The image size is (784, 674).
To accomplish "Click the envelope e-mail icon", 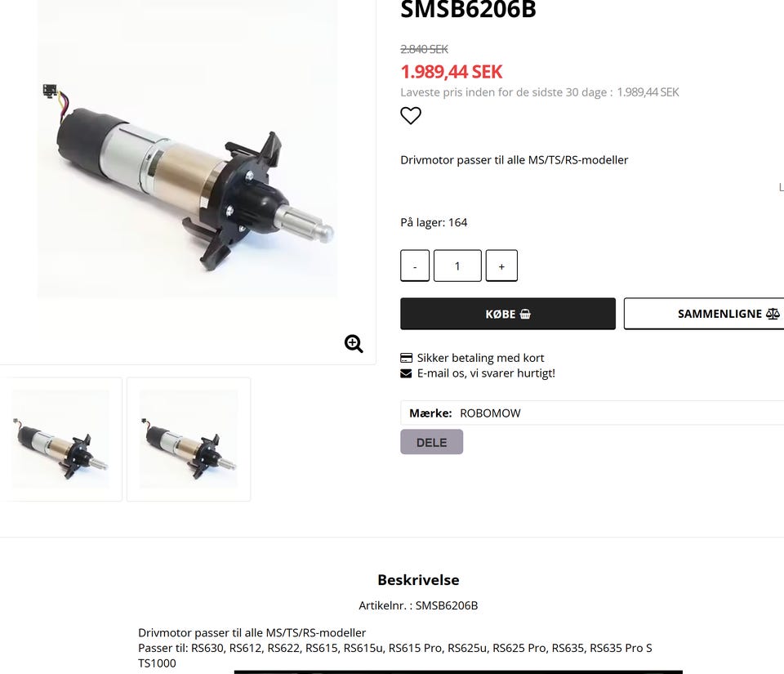I will (x=406, y=373).
